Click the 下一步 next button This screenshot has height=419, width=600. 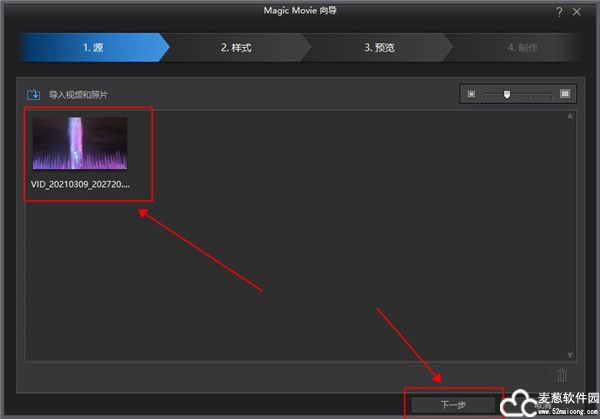coord(453,404)
